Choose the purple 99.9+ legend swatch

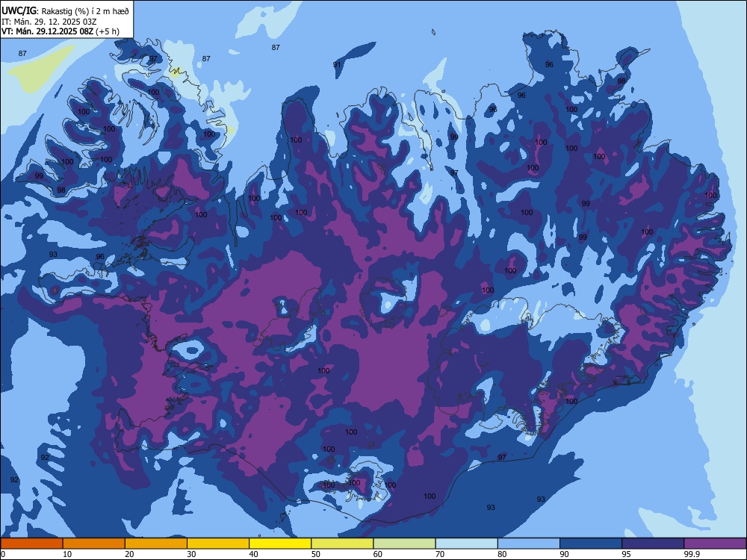point(715,544)
